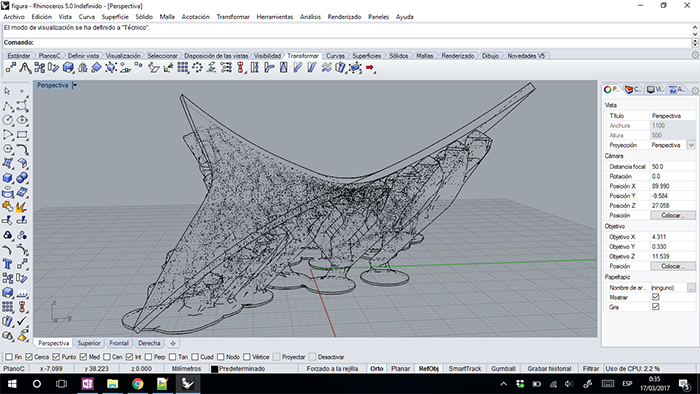Click the green checkmark icon in sidebar
The image size is (700, 394).
pyautogui.click(x=22, y=321)
